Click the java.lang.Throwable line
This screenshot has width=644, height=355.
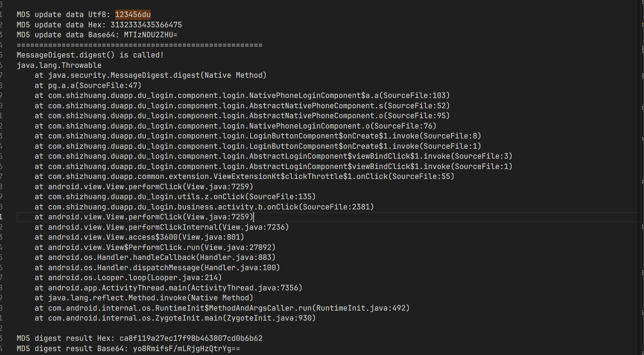59,65
